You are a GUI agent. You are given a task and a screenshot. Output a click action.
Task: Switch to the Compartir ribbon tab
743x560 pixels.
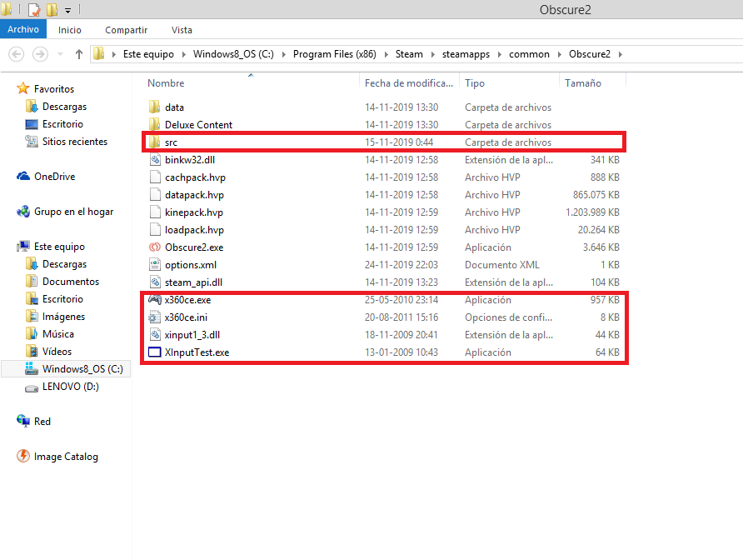coord(126,30)
